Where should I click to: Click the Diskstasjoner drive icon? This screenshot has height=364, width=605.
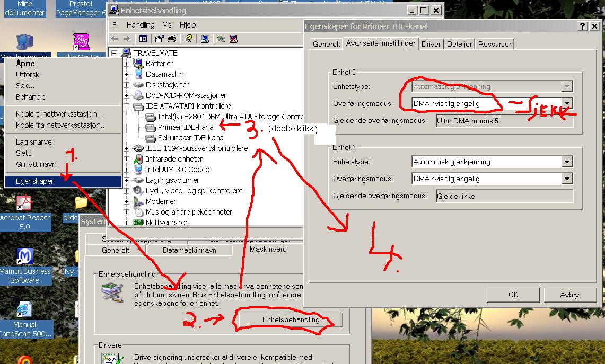coord(138,85)
